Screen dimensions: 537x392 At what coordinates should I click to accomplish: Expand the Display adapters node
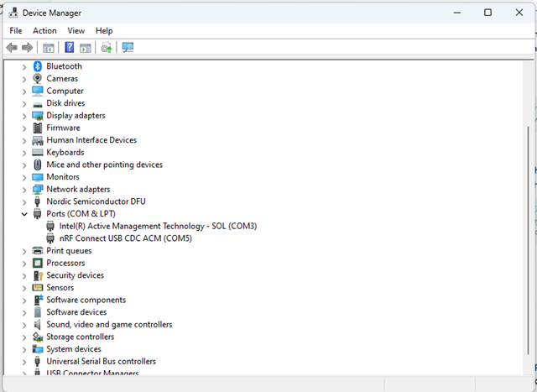tap(24, 116)
